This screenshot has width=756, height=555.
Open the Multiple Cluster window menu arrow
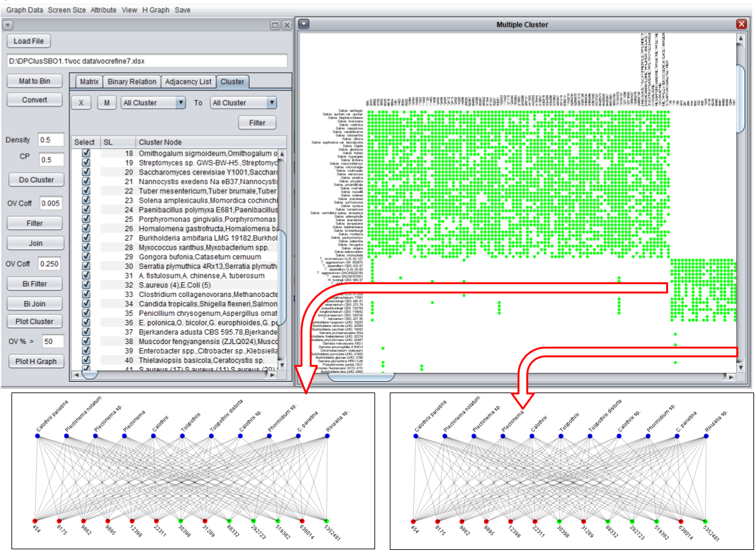click(304, 24)
